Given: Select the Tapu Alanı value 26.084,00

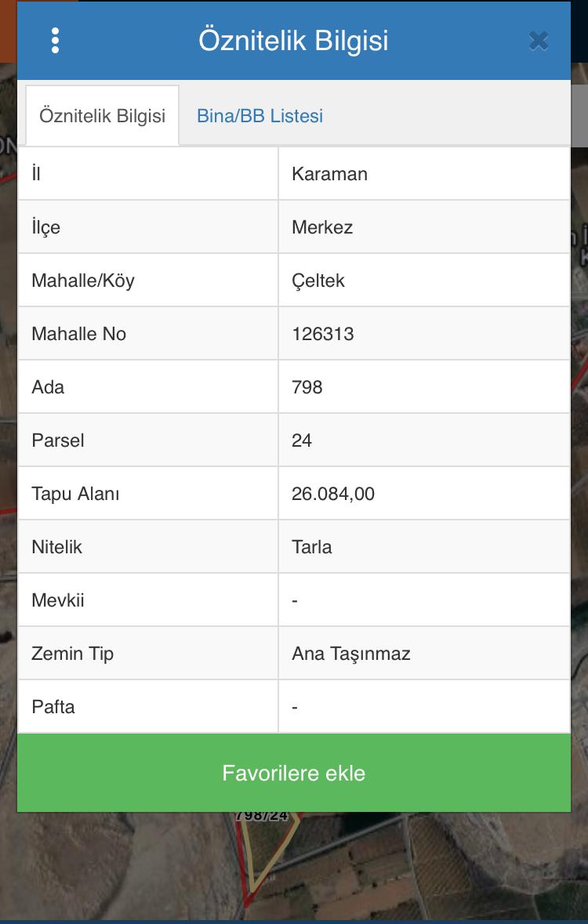Looking at the screenshot, I should (333, 494).
